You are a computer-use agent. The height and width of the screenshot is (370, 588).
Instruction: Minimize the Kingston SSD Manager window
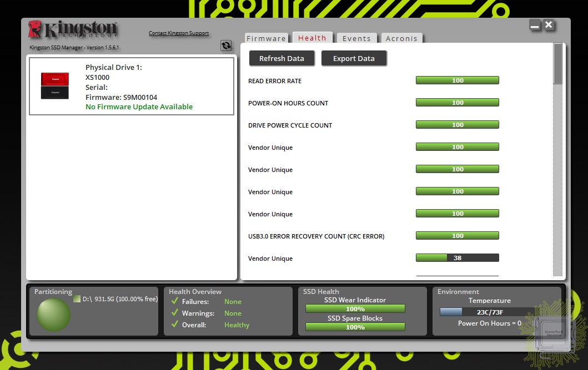(x=535, y=26)
